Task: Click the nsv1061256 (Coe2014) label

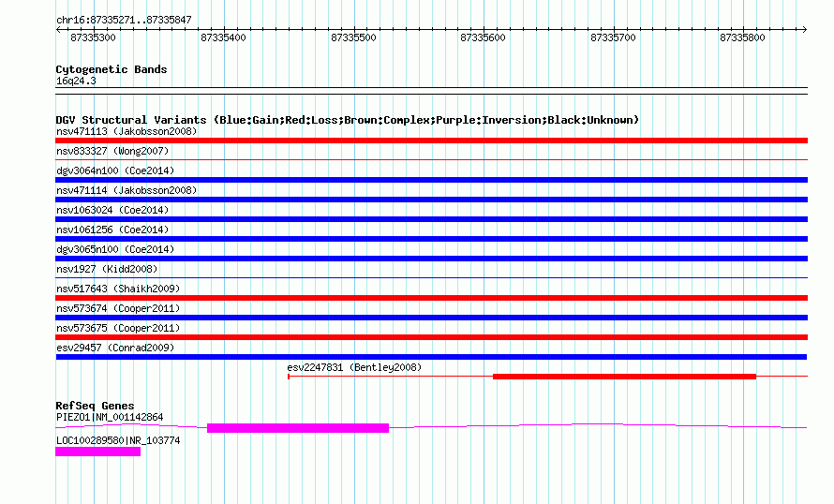Action: tap(112, 230)
